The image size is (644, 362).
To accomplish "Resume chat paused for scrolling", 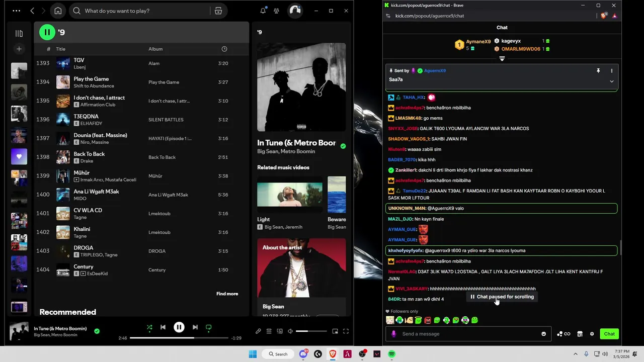I will 502,297.
